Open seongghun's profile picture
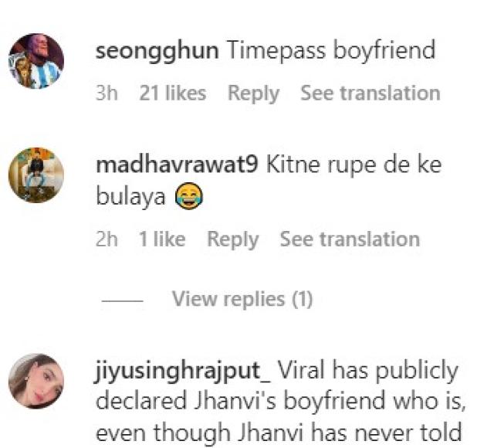 [x=36, y=61]
